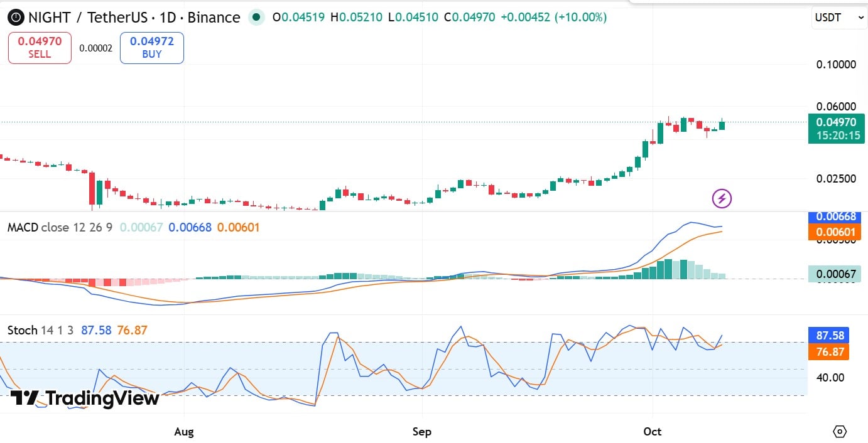Click Stoch legend %D value 76.87
The image size is (868, 443).
pos(132,330)
